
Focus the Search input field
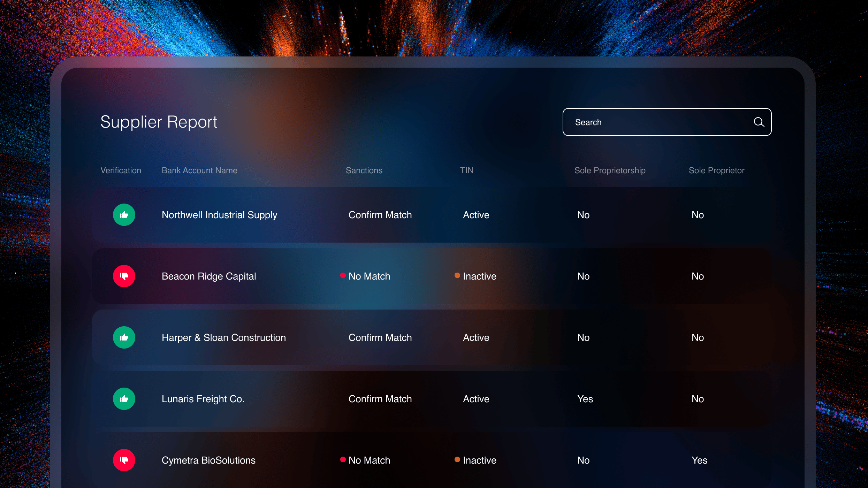(x=667, y=122)
